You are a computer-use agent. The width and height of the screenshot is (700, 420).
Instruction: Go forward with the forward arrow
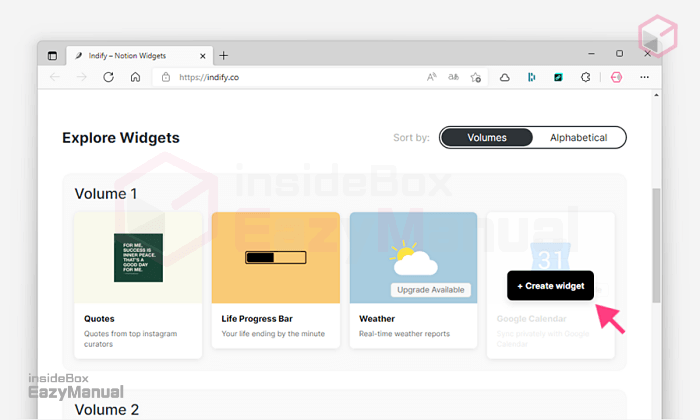click(82, 77)
